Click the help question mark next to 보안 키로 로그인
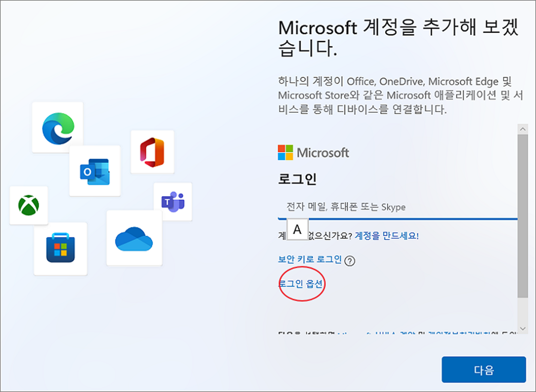Viewport: 536px width, 392px height. pyautogui.click(x=350, y=261)
